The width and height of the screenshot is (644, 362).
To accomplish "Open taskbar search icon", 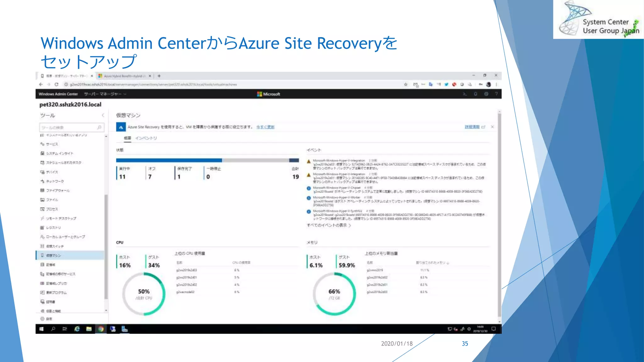I will 53,329.
